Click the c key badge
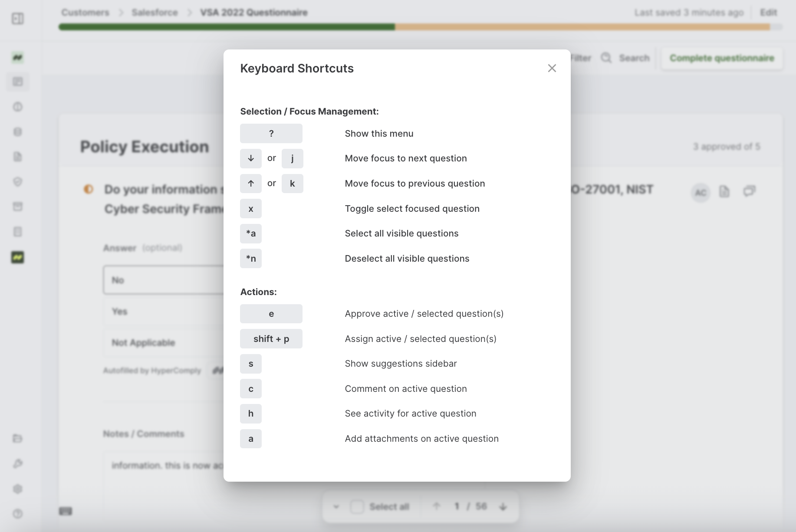The image size is (796, 532). click(251, 389)
